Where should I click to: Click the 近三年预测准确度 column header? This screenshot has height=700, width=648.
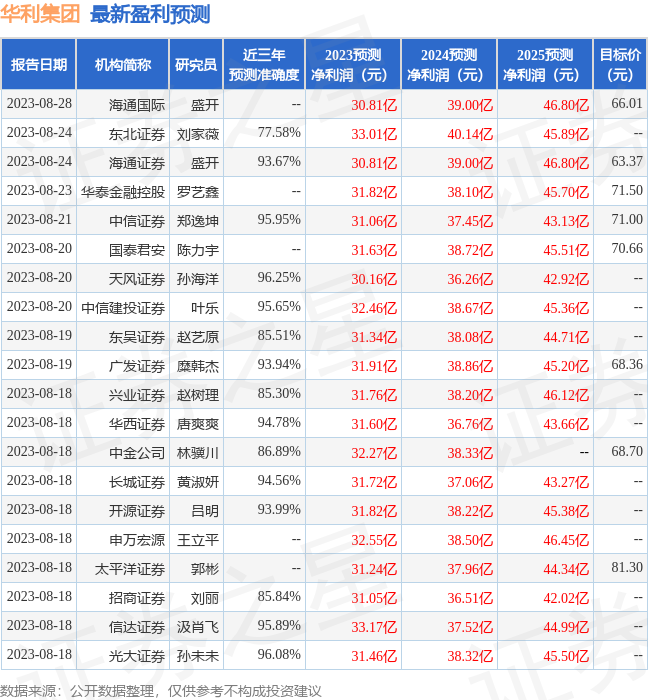point(264,65)
